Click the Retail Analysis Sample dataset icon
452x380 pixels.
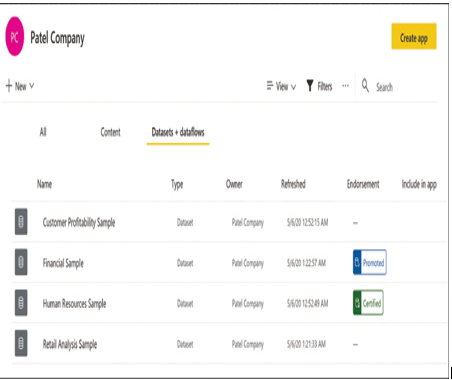(x=21, y=343)
